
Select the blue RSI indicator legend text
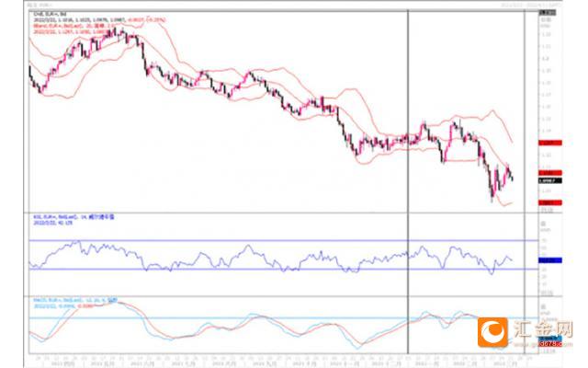coord(73,217)
